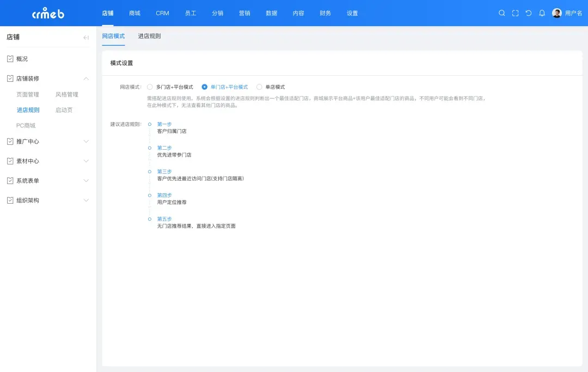Open 页面管理 in the sidebar
588x372 pixels.
(27, 95)
